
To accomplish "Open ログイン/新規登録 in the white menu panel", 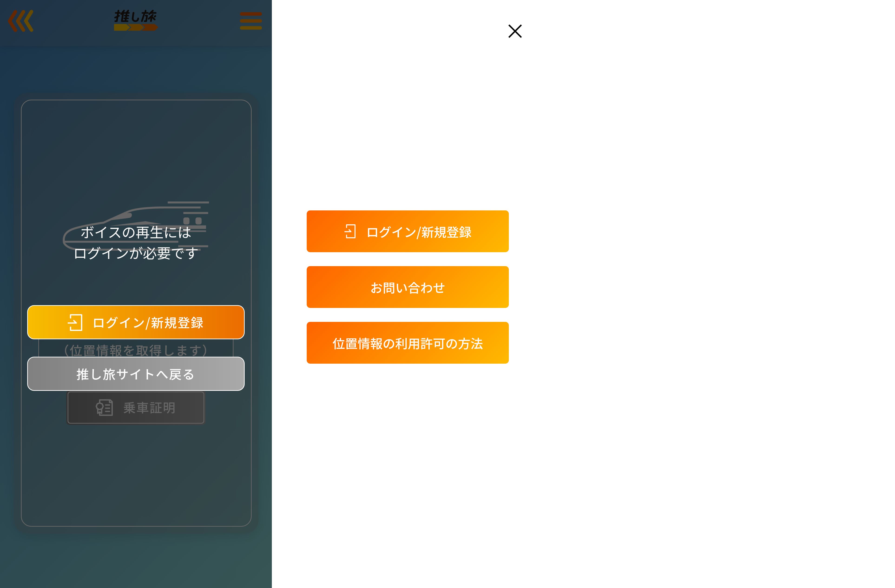I will click(408, 231).
